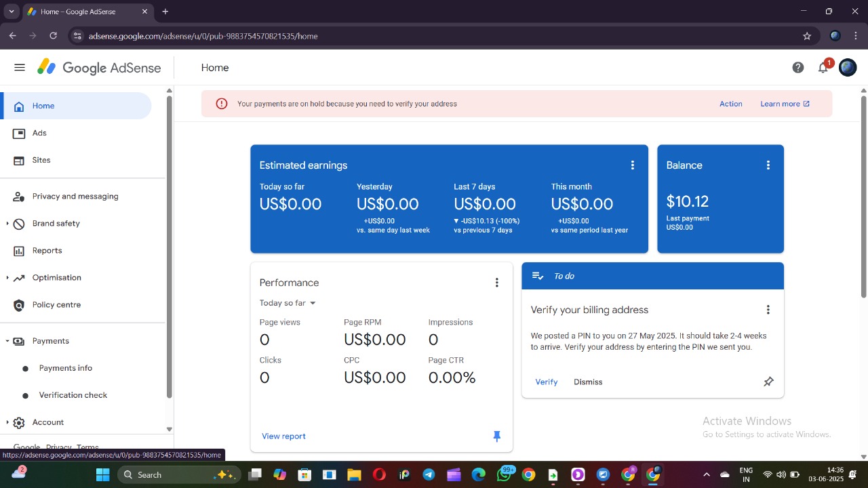Screen dimensions: 868x488
Task: Pin the Verify billing address card
Action: (768, 382)
